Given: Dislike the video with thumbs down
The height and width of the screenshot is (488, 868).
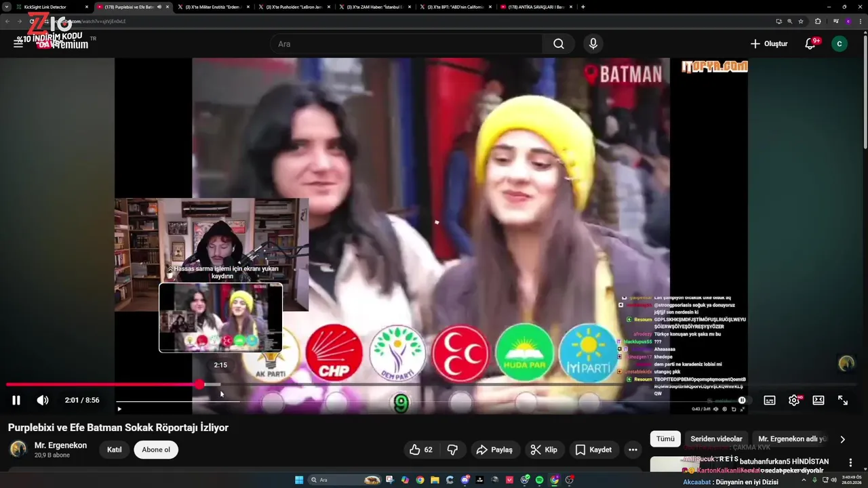Looking at the screenshot, I should pyautogui.click(x=452, y=449).
